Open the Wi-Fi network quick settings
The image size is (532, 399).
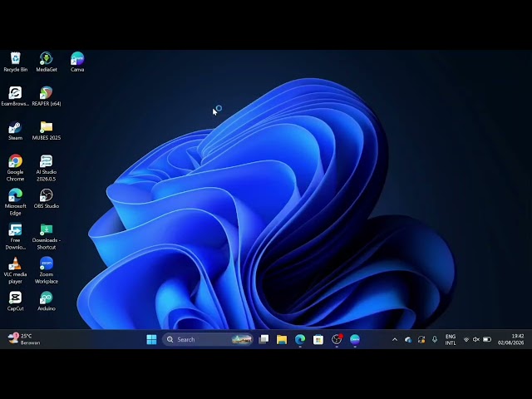(466, 339)
